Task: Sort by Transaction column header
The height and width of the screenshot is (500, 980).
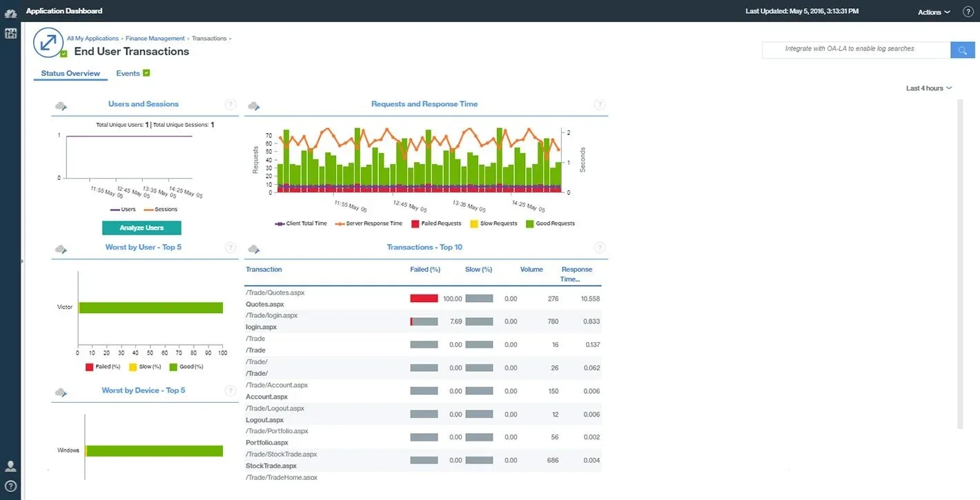Action: click(x=264, y=270)
